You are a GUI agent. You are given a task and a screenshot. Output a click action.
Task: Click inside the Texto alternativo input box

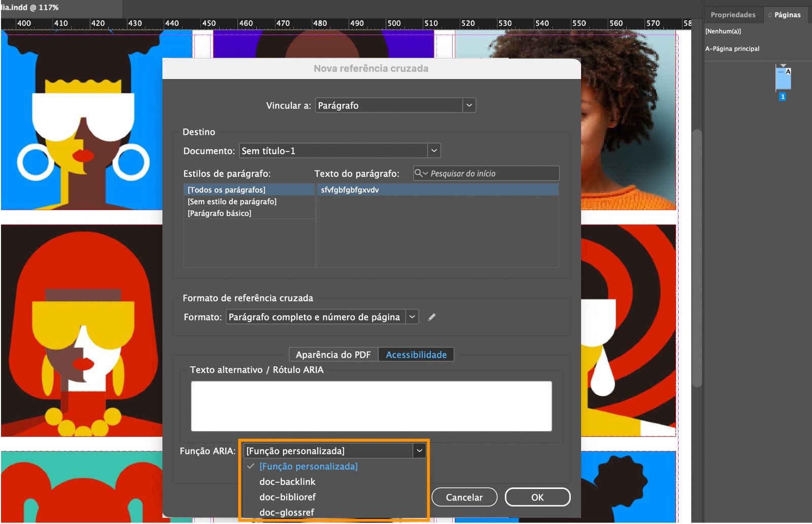pos(371,406)
